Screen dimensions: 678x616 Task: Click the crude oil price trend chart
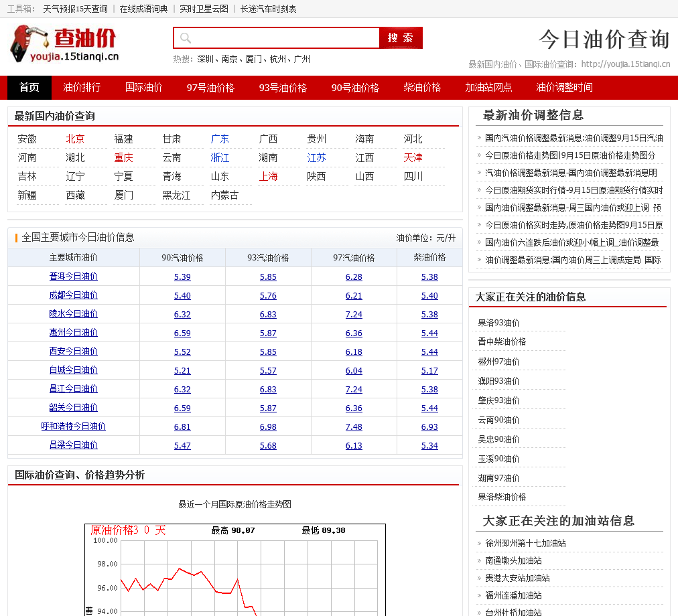click(234, 570)
